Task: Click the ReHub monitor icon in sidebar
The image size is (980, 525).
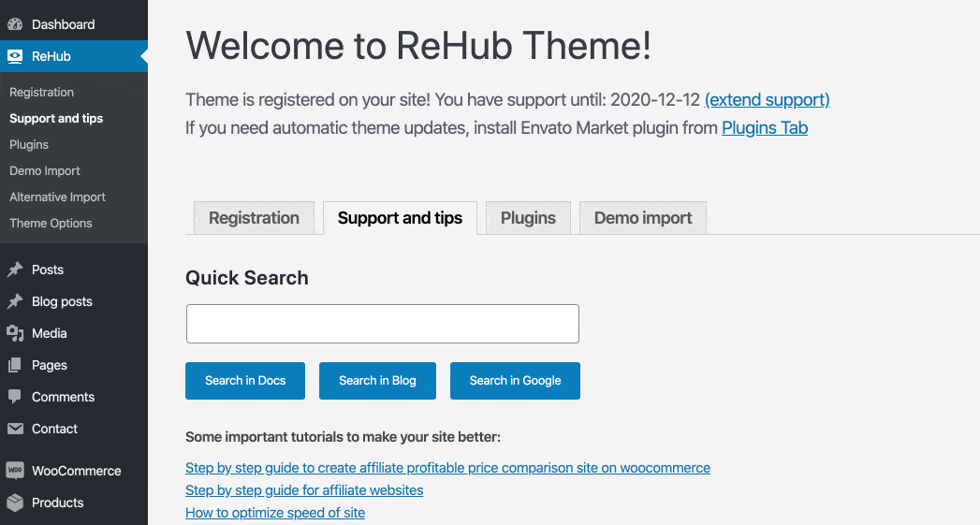Action: click(15, 56)
